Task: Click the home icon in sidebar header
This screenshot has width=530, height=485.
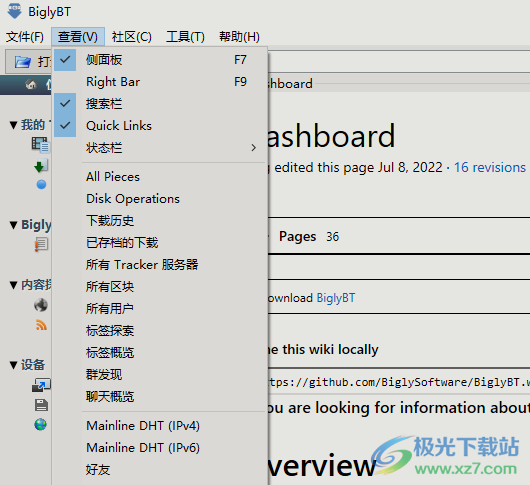Action: 31,84
